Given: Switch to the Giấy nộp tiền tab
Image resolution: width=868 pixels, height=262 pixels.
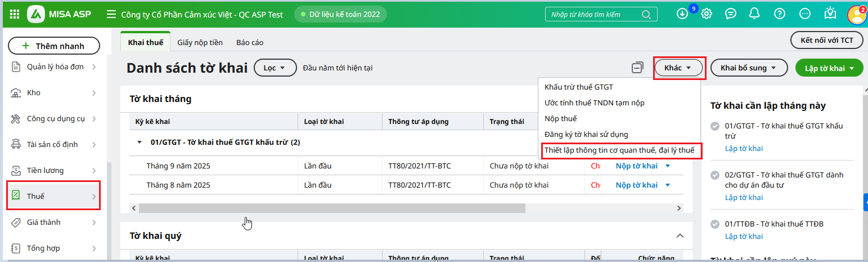Looking at the screenshot, I should [200, 42].
